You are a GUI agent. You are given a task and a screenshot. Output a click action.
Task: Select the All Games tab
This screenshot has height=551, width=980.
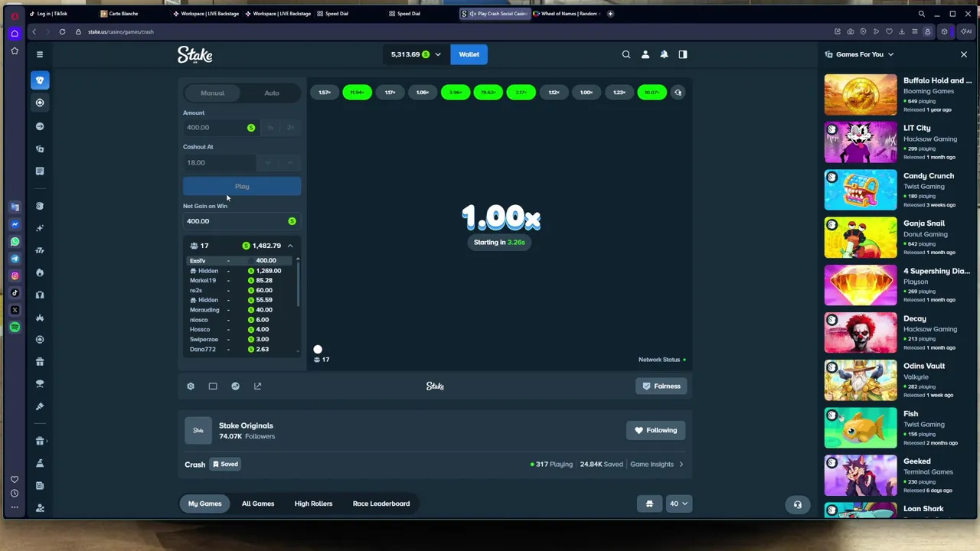point(258,504)
